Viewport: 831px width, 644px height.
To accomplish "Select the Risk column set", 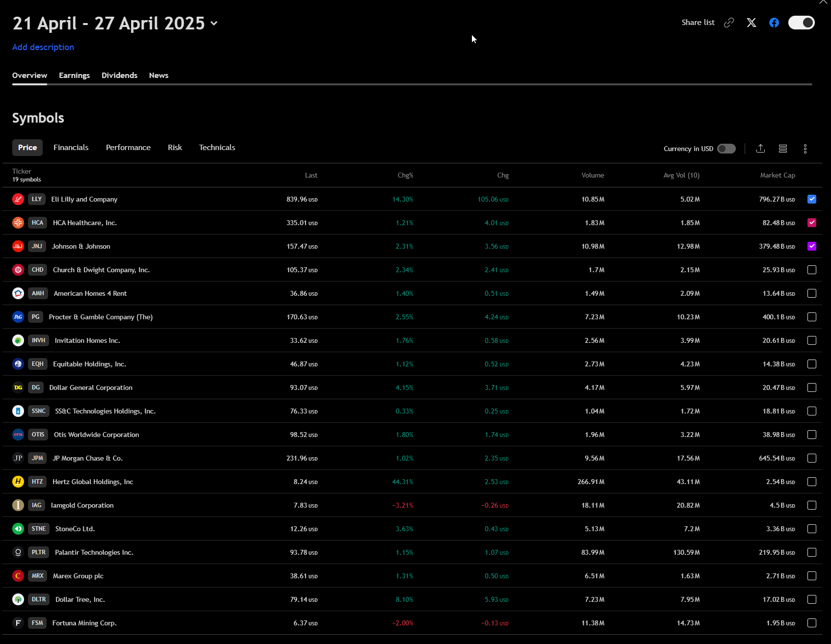I will coord(175,148).
